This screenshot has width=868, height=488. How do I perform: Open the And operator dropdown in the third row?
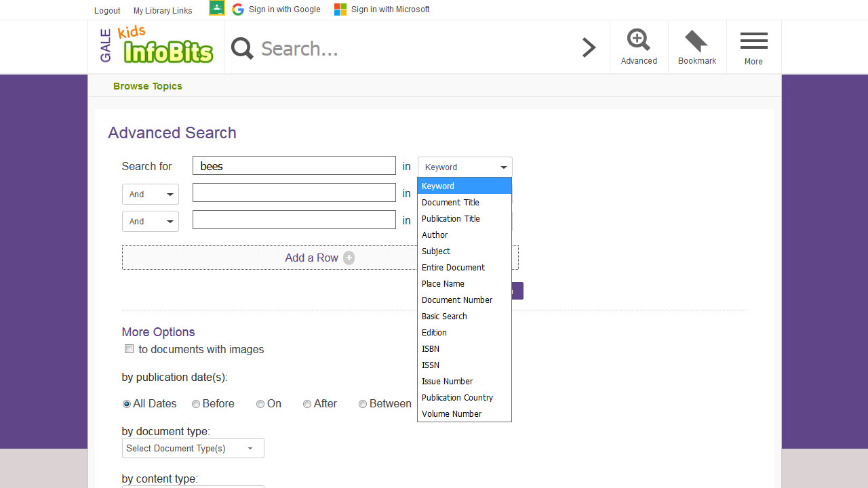pyautogui.click(x=151, y=221)
